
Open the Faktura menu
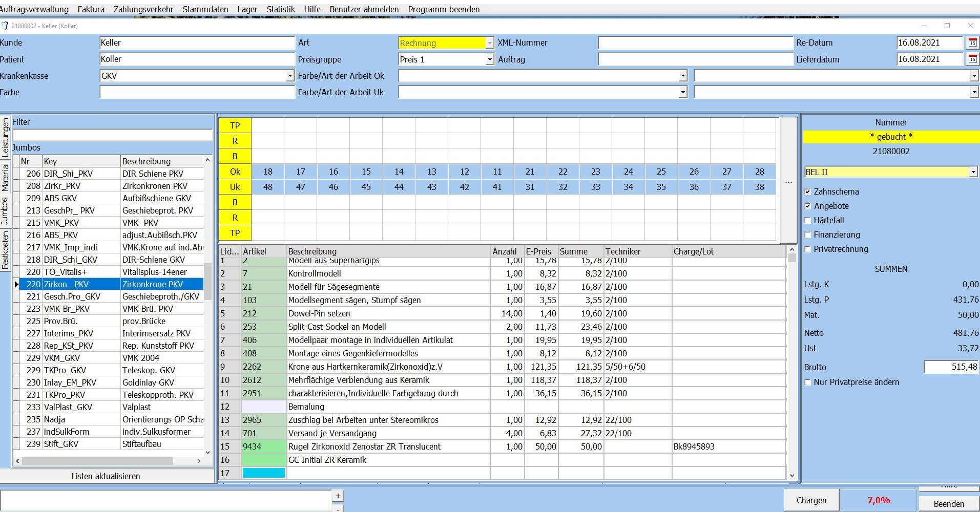[x=91, y=9]
